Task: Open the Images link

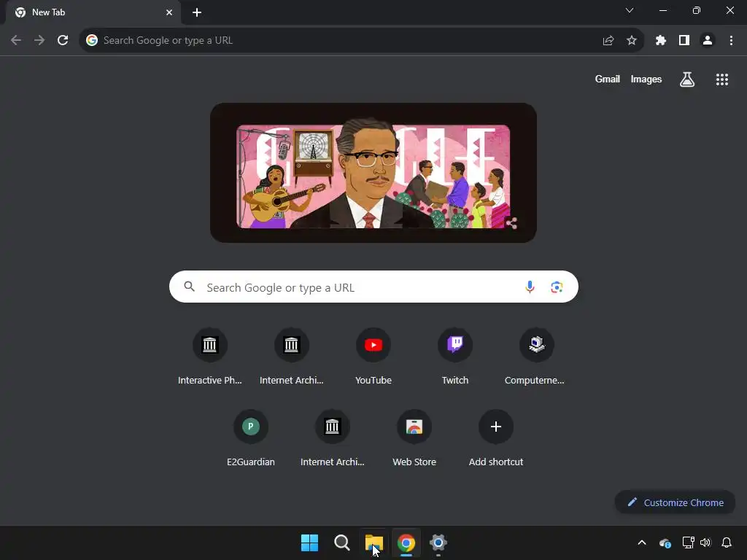Action: point(646,79)
